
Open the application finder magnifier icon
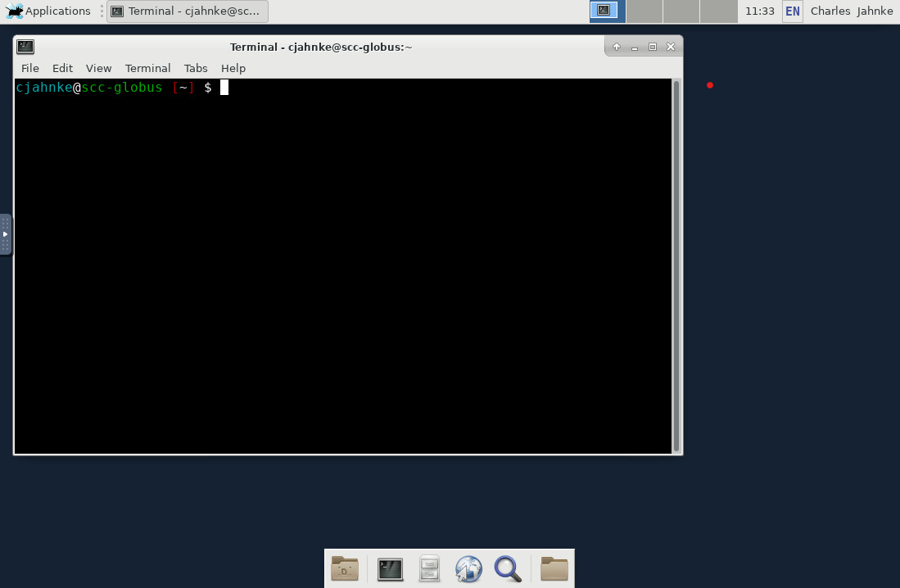pos(508,568)
